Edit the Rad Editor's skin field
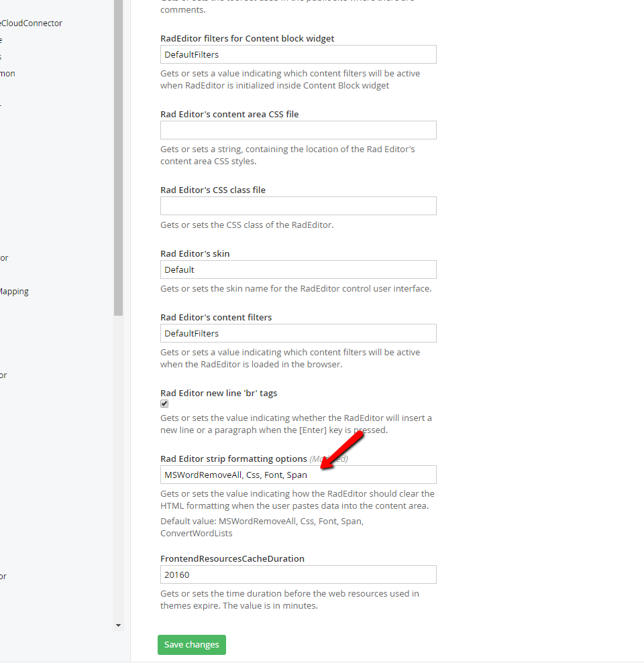Viewport: 644px width, 667px height. [x=299, y=269]
